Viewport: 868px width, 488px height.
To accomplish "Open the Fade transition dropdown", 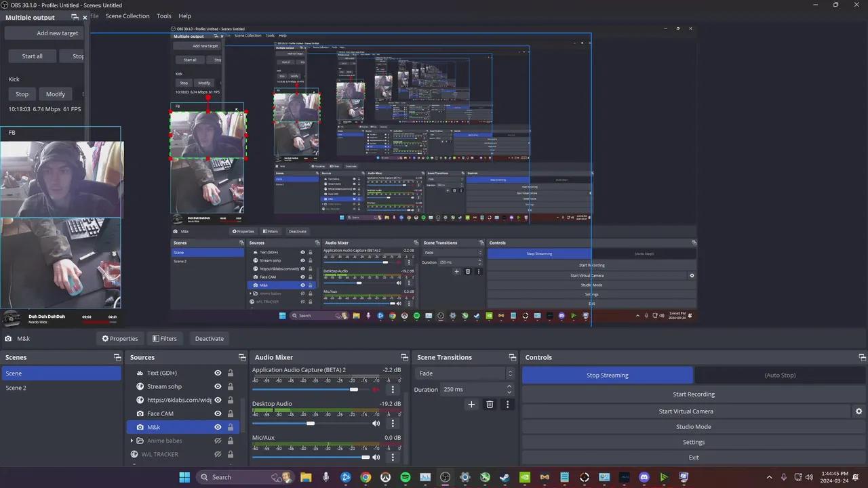I will 466,373.
